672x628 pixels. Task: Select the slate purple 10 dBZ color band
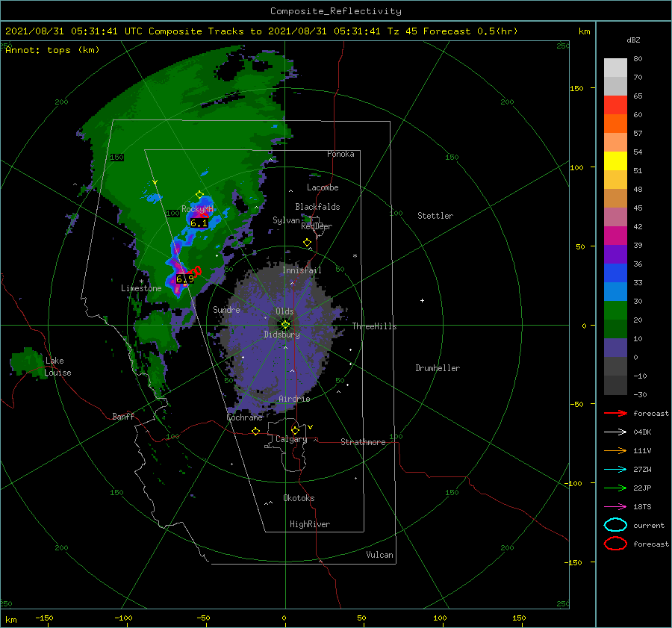coord(615,347)
